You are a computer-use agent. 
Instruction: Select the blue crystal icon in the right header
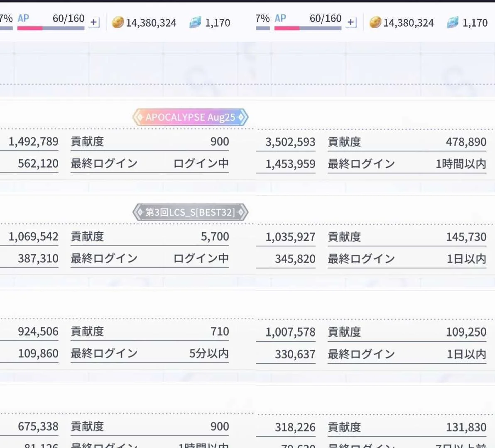pos(453,22)
